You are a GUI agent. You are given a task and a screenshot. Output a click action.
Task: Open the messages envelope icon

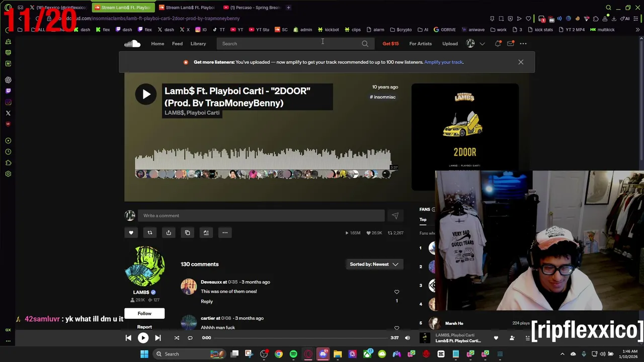[x=510, y=44]
